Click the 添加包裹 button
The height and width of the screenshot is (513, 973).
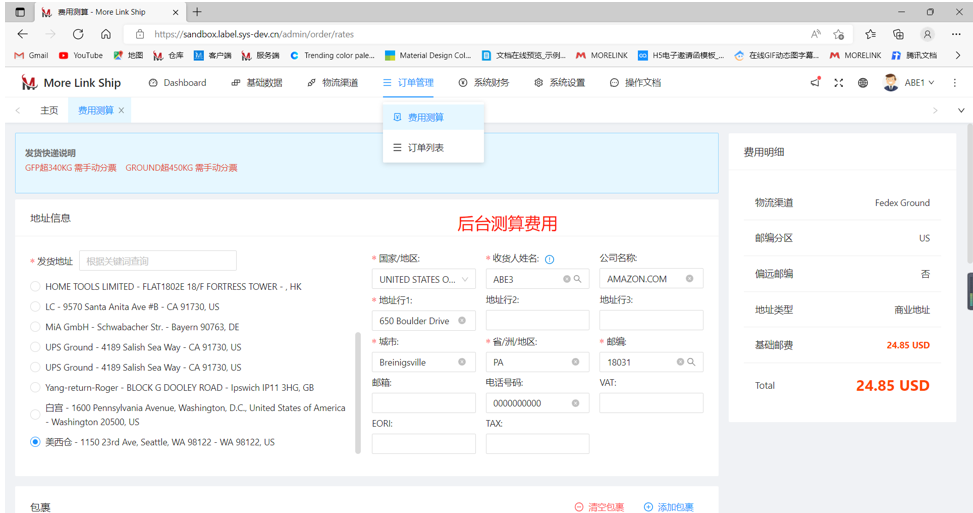coord(668,507)
